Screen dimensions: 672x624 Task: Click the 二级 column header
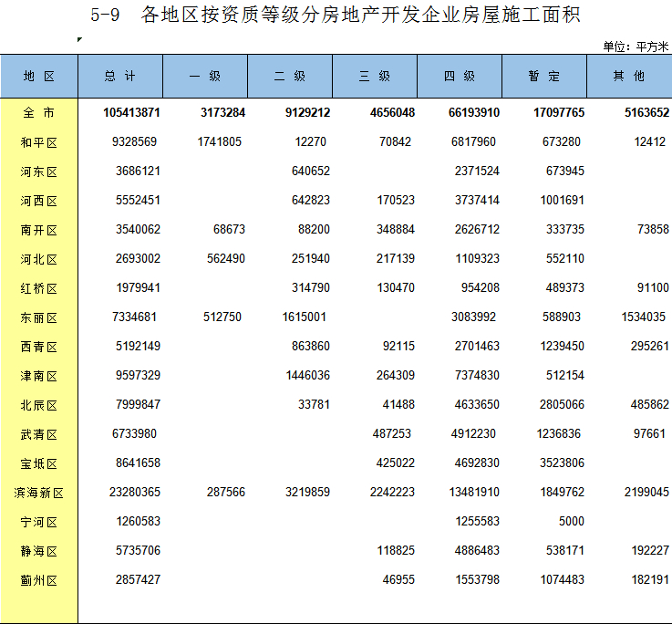290,77
